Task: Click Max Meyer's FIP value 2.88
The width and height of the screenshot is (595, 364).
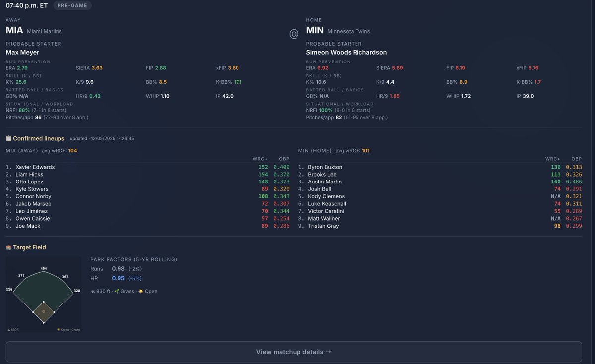Action: tap(160, 68)
